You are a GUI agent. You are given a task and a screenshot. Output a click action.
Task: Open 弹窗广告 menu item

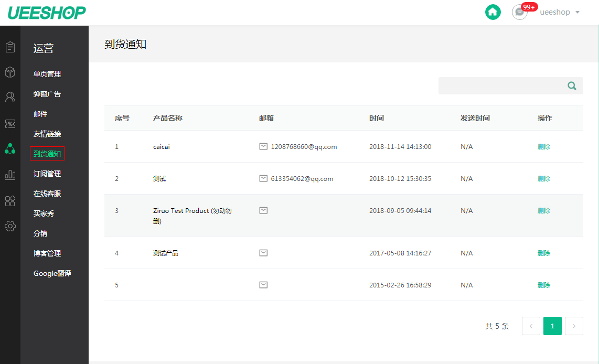pyautogui.click(x=47, y=94)
